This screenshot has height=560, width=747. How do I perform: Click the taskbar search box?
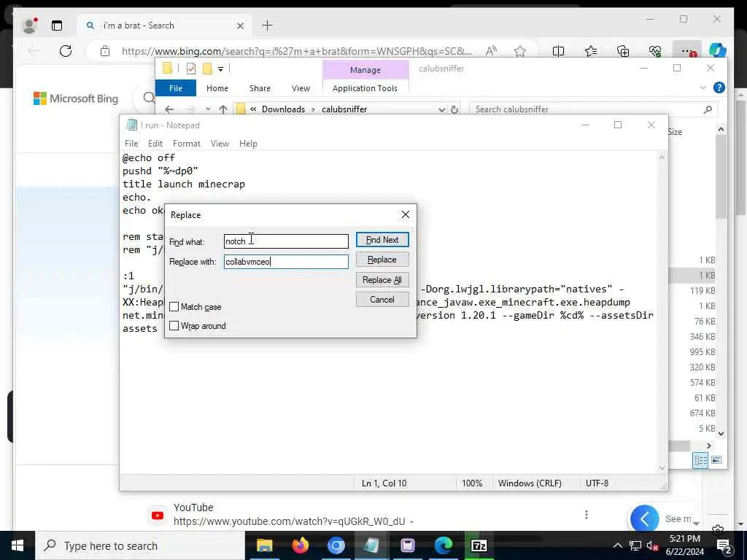[x=140, y=545]
